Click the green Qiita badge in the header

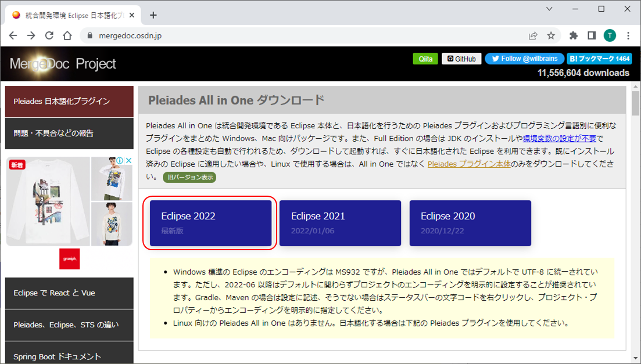pos(425,58)
